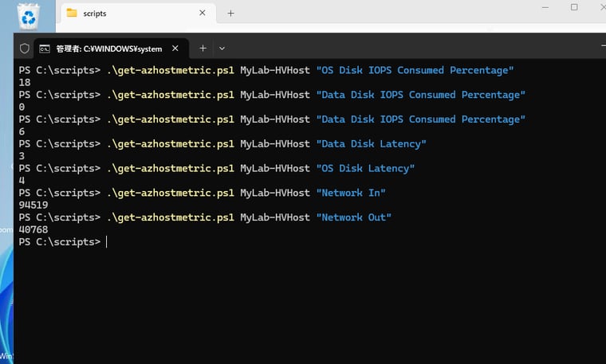Click the output value 18

[25, 83]
